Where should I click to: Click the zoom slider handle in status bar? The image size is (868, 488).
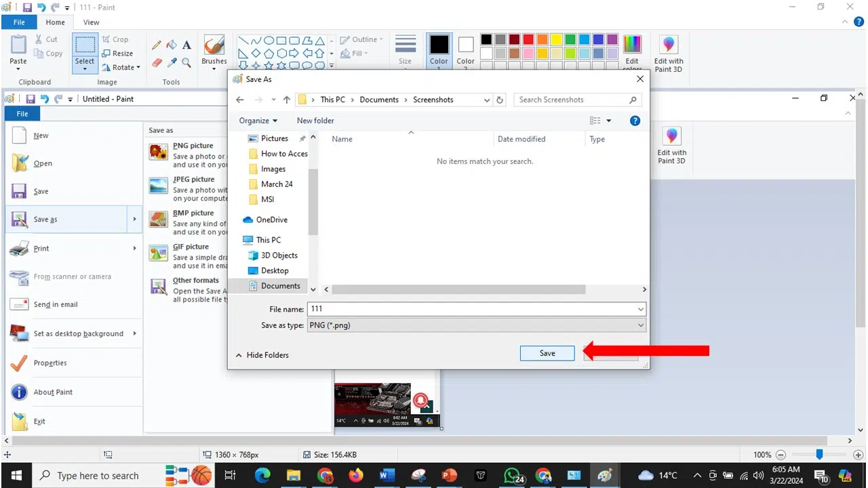[819, 455]
